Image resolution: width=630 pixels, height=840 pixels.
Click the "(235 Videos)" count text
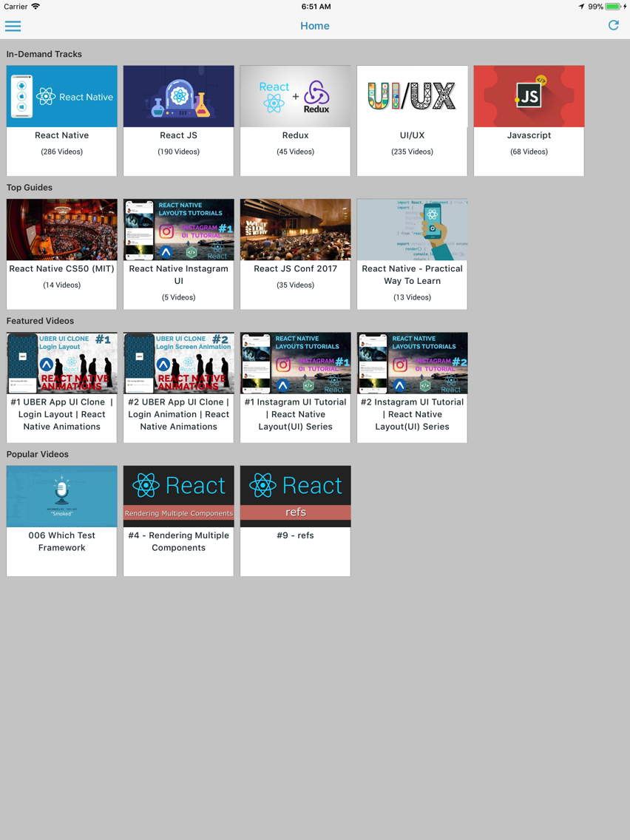(x=412, y=152)
